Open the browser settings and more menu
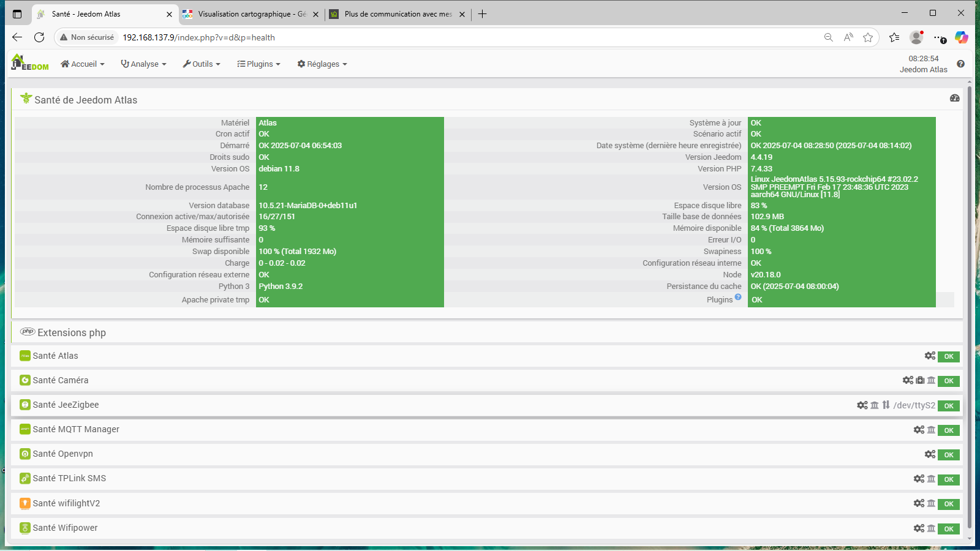Screen dimensions: 980x551 point(940,38)
